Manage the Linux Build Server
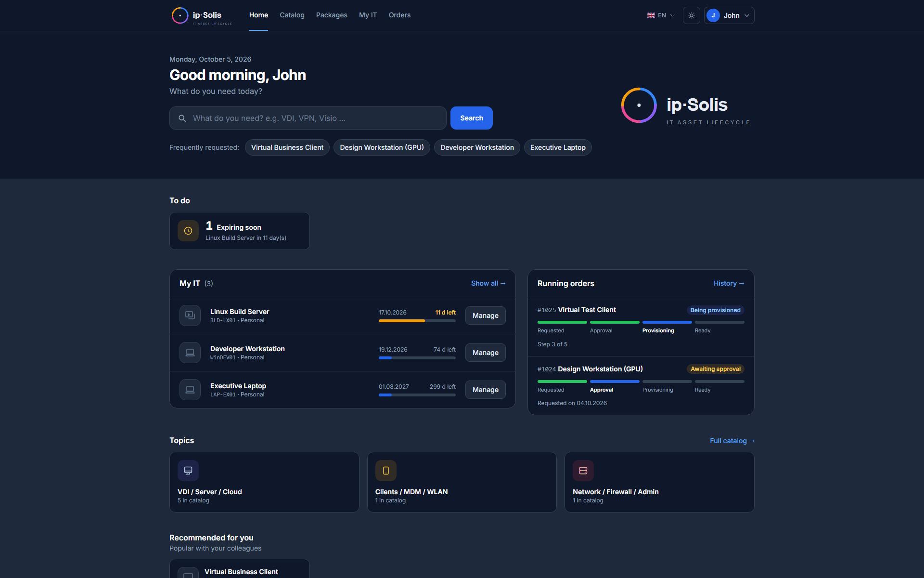The height and width of the screenshot is (578, 924). click(x=485, y=315)
